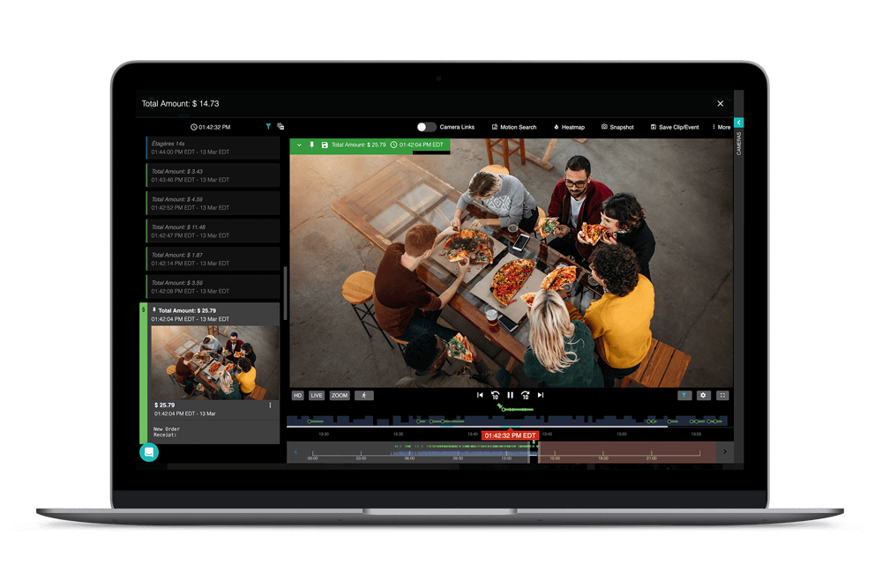This screenshot has width=882, height=588.
Task: Enable the filter funnel below the video
Action: click(684, 395)
